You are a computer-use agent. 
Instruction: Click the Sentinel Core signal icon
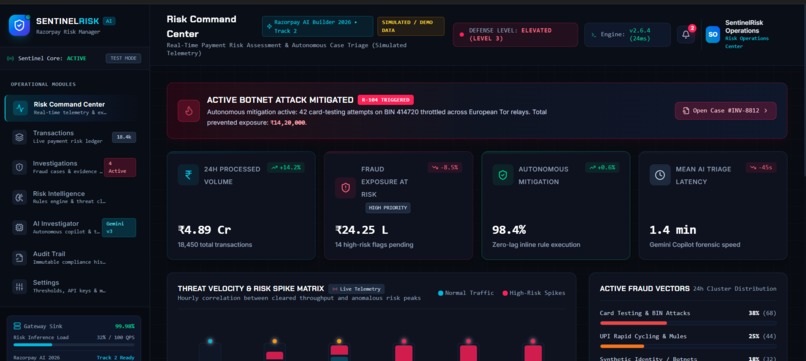pyautogui.click(x=10, y=59)
